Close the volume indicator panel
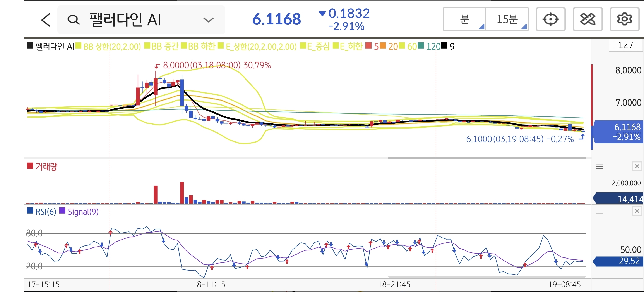The height and width of the screenshot is (292, 644). pos(637,166)
